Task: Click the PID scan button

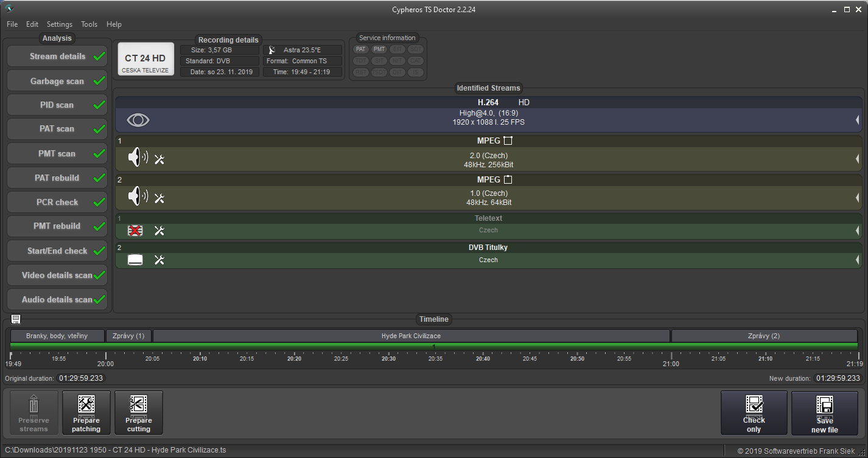Action: click(57, 105)
